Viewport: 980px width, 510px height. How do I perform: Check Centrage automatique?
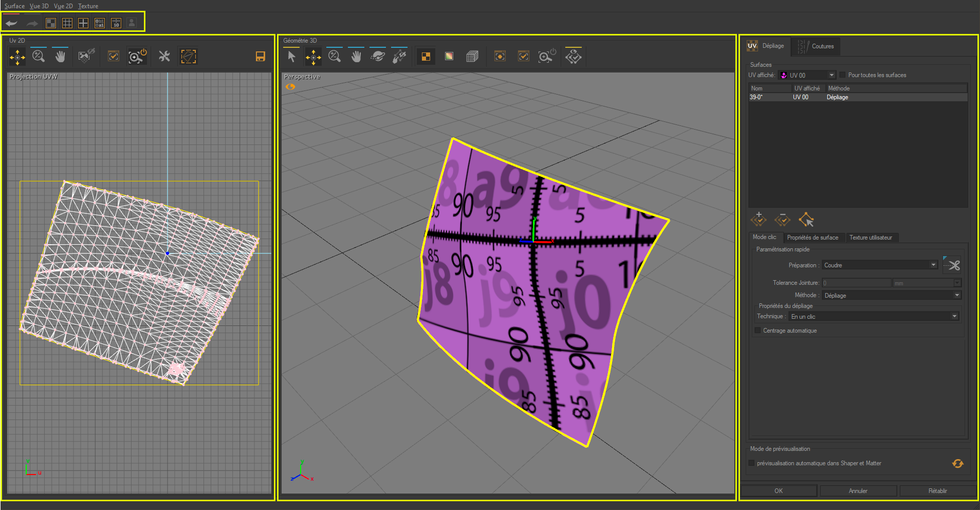coord(759,330)
